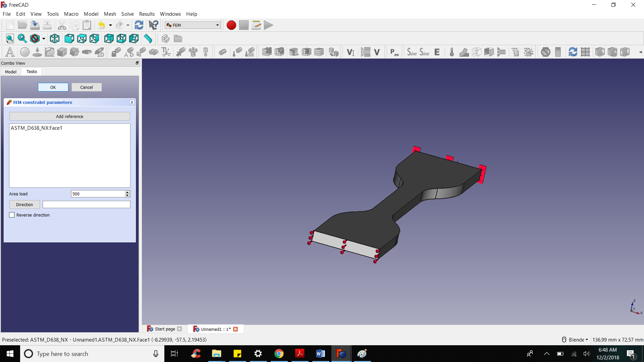Click the What's This help cursor icon
The width and height of the screenshot is (644, 362).
tap(153, 25)
